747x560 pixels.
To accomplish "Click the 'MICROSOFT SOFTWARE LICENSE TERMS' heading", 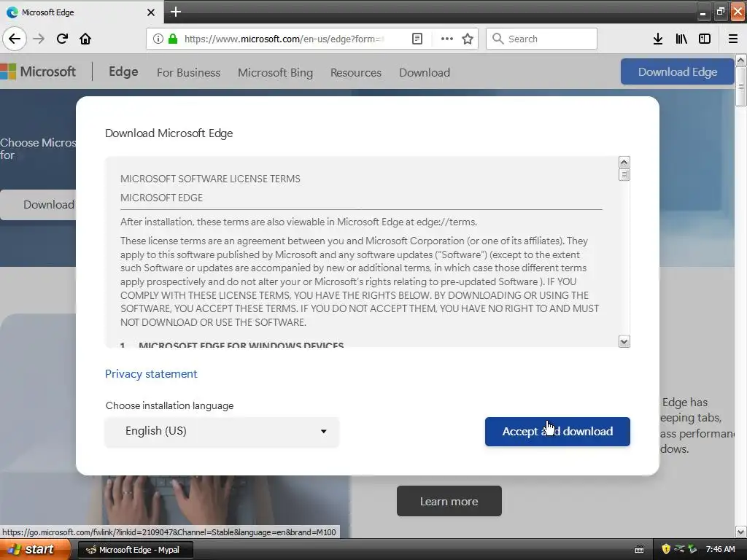I will click(210, 179).
